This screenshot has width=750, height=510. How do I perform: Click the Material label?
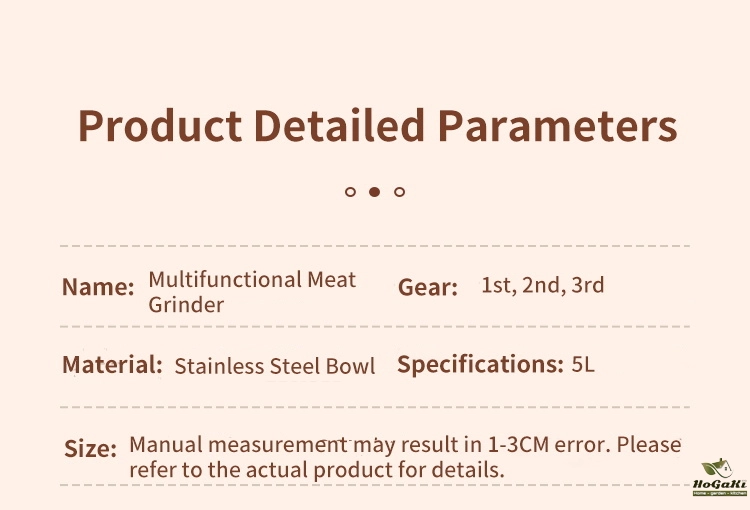[112, 365]
